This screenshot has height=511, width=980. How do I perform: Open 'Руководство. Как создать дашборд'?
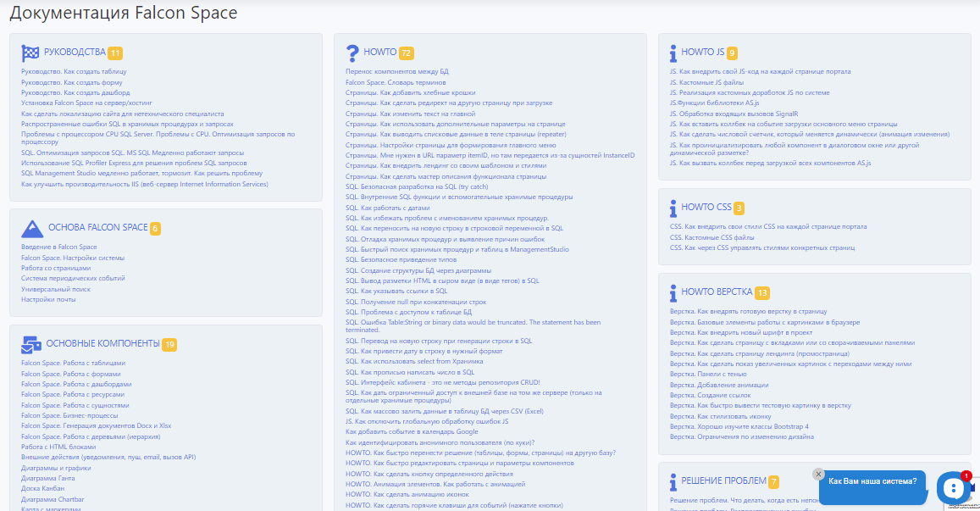coord(75,92)
